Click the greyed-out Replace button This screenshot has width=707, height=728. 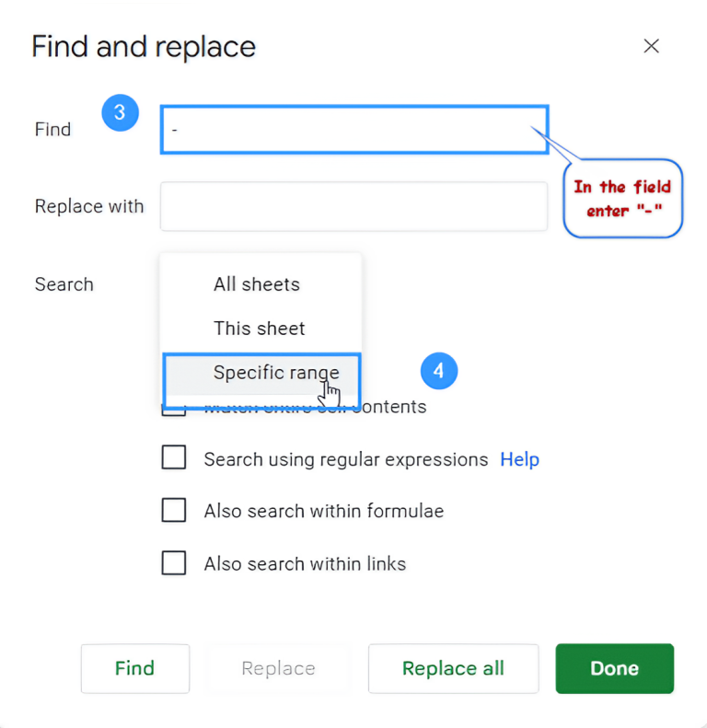pos(278,668)
